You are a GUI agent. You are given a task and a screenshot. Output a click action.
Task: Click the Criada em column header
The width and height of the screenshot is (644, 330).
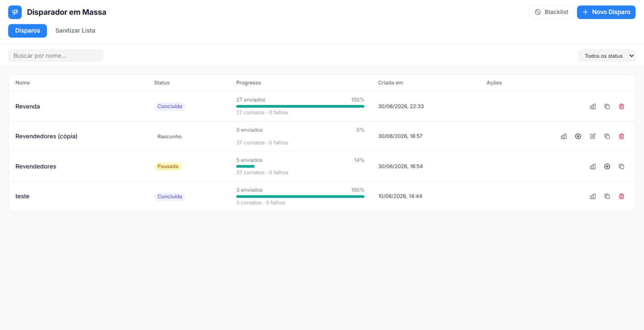click(x=390, y=83)
